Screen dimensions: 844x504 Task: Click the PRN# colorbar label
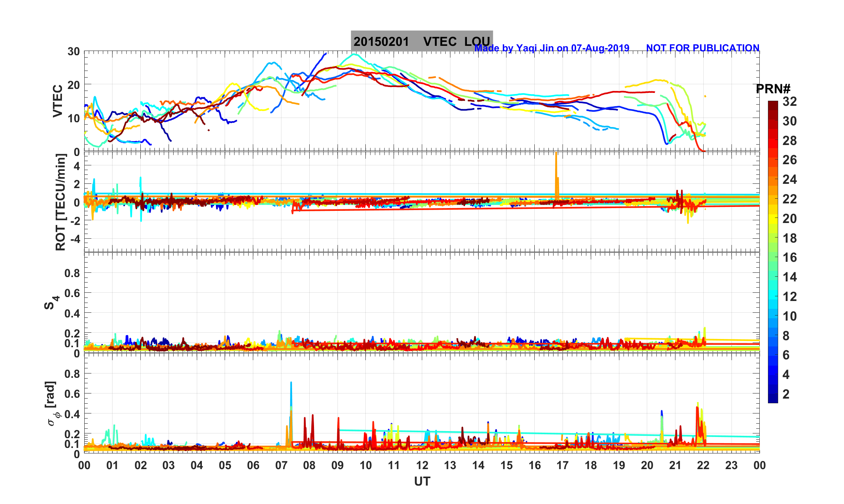point(773,89)
